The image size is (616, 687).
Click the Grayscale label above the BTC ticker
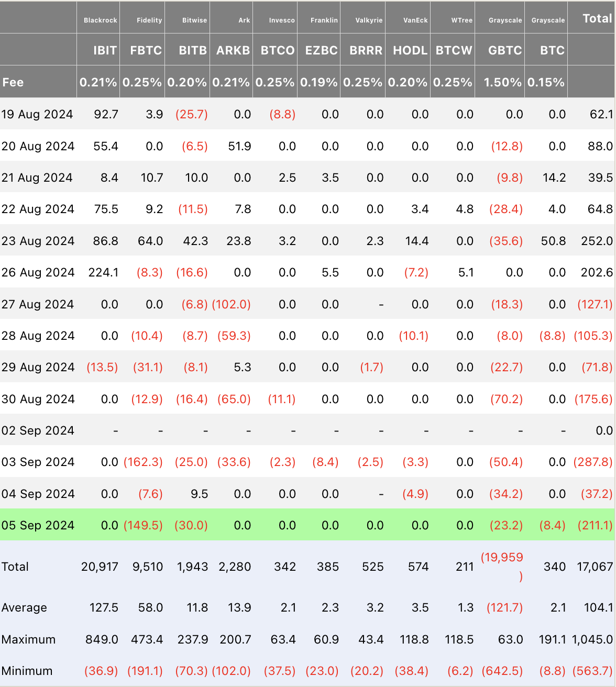pyautogui.click(x=548, y=20)
